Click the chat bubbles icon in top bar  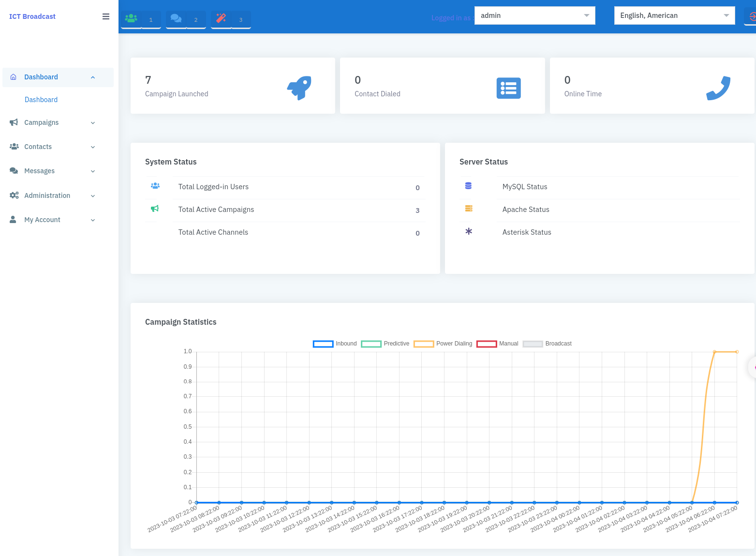(x=176, y=18)
